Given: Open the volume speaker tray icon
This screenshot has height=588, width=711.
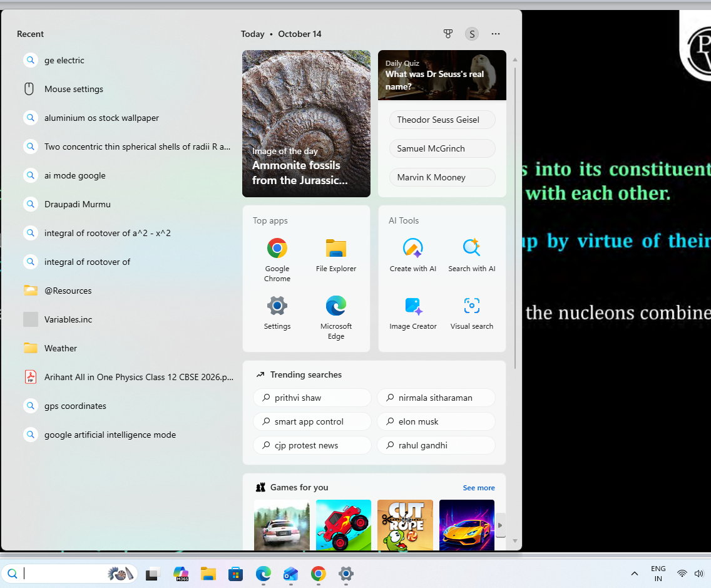Looking at the screenshot, I should point(698,574).
